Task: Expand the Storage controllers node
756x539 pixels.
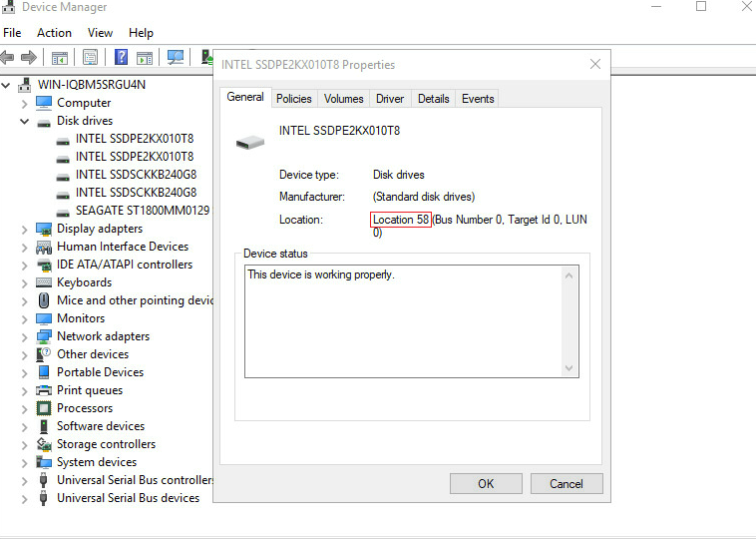Action: pyautogui.click(x=24, y=445)
